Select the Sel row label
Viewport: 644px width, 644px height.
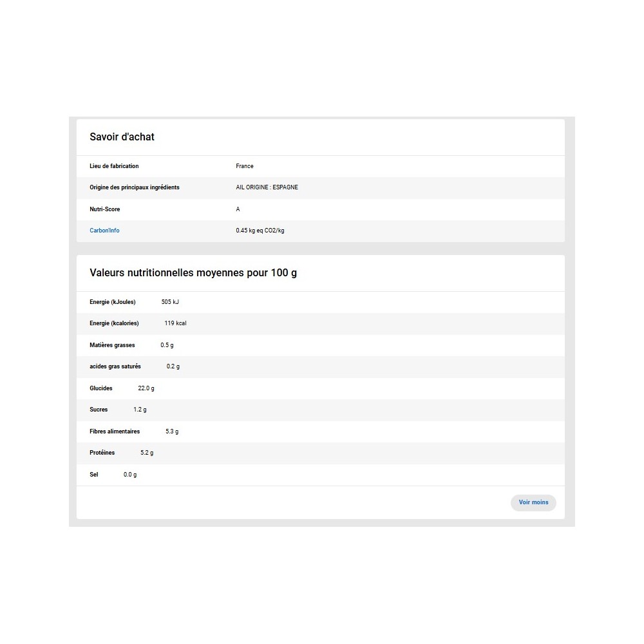[x=94, y=475]
